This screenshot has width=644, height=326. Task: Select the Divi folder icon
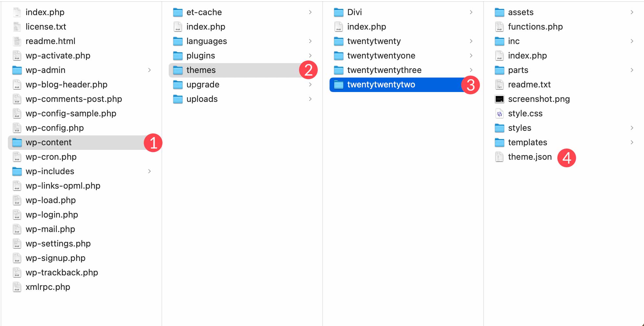click(x=338, y=12)
